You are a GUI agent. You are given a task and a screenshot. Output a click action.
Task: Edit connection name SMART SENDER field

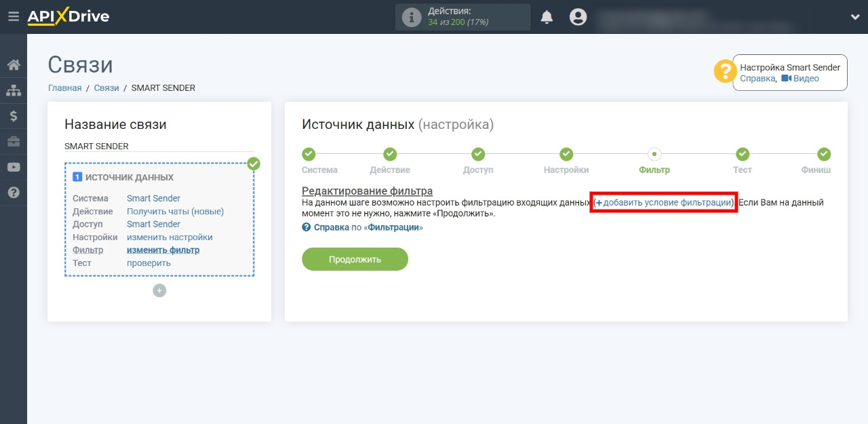(159, 146)
